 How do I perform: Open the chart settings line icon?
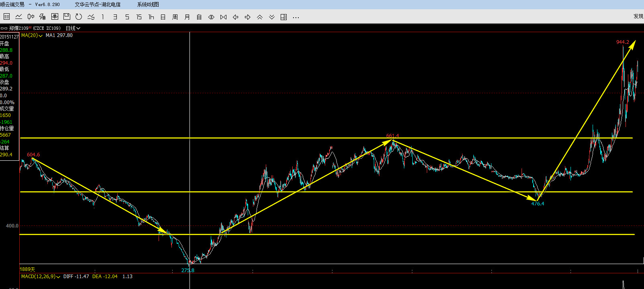[x=91, y=17]
